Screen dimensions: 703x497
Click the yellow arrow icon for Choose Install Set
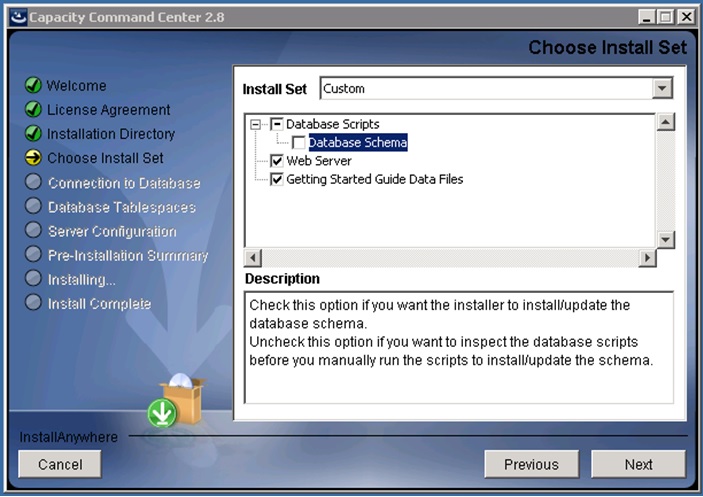33,157
